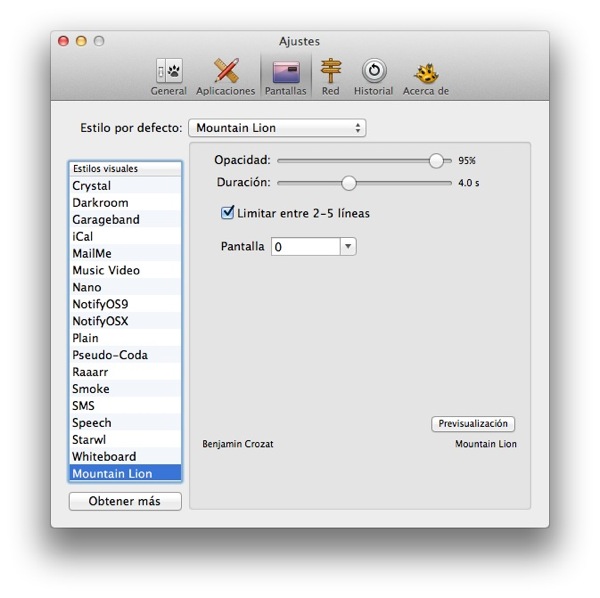
Task: Click the Obtener más button
Action: (125, 501)
